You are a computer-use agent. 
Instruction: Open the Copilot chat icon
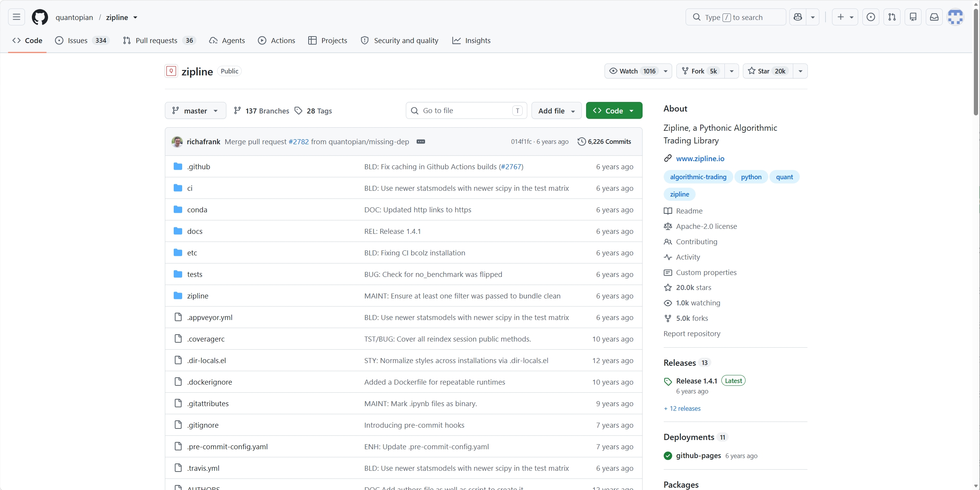coord(798,17)
